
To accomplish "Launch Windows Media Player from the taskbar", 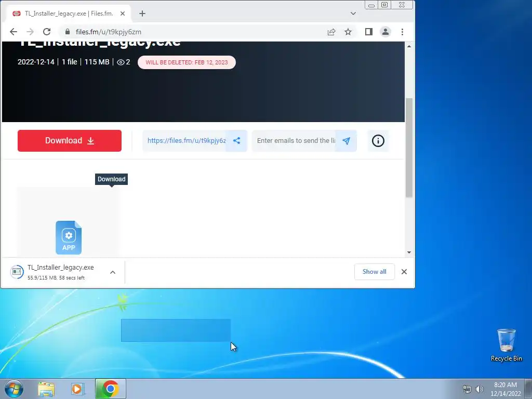I will (x=78, y=389).
